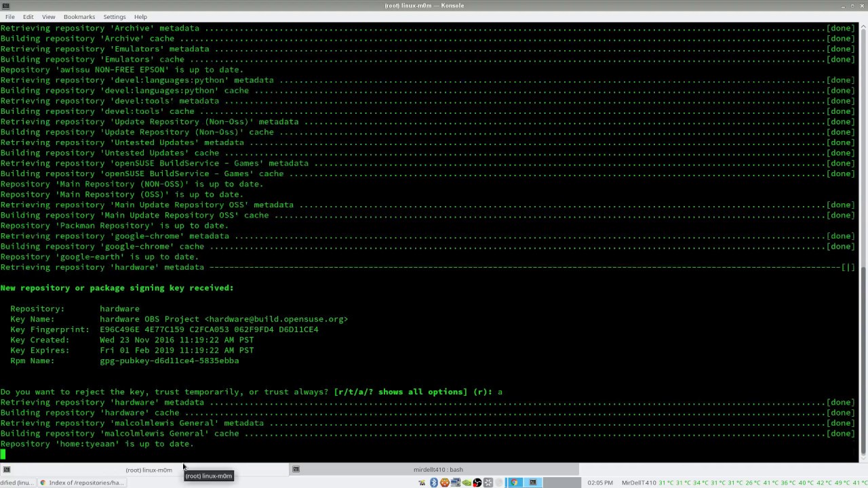
Task: Click Chrome icon of the Index taskbar entry
Action: (43, 483)
